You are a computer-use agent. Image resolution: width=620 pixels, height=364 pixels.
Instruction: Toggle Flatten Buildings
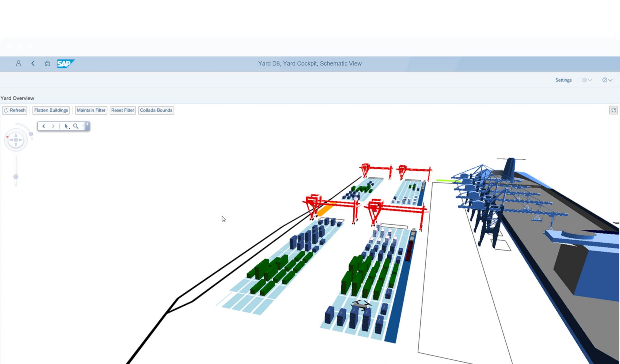51,110
